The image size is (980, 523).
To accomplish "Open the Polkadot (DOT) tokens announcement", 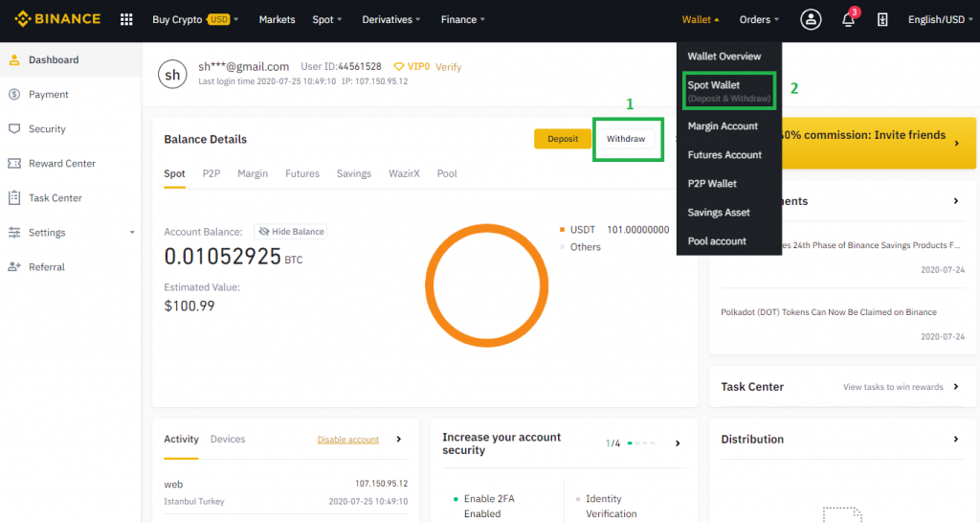I will click(x=829, y=312).
